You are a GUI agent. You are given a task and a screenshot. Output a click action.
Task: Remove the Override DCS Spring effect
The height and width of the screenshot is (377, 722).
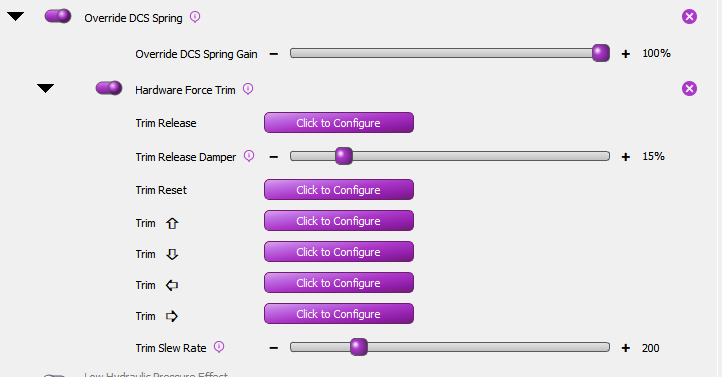689,17
